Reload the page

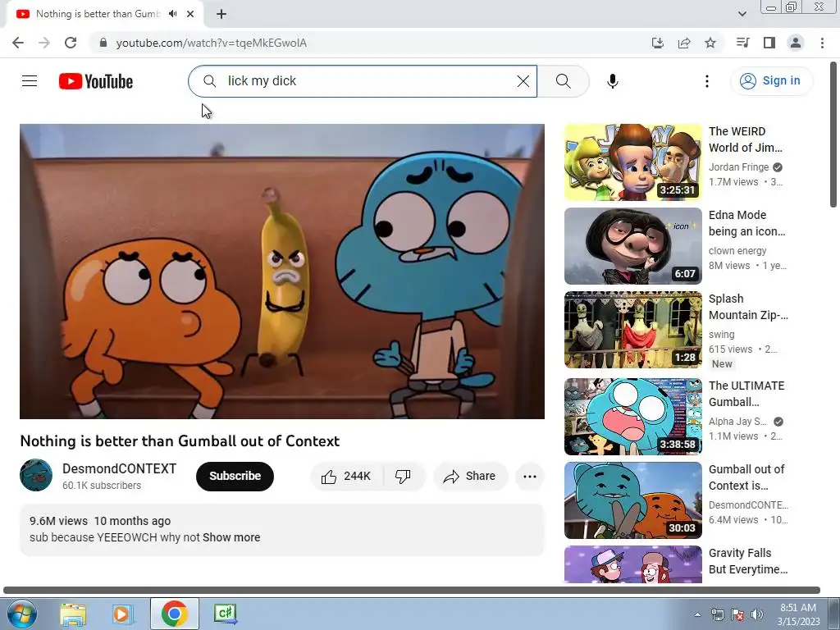tap(71, 43)
